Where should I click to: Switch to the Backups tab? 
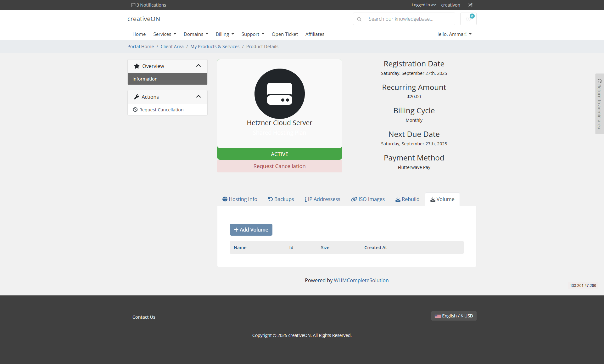pos(281,199)
